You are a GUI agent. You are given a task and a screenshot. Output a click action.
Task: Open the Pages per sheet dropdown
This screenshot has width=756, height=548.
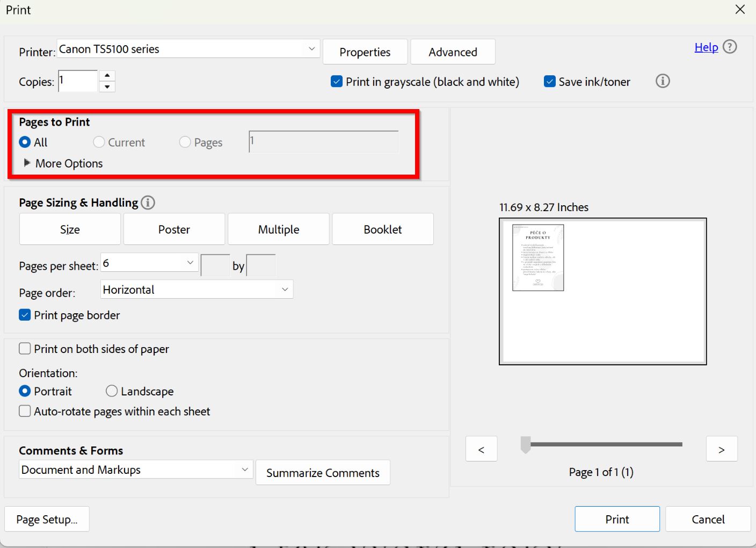click(149, 263)
